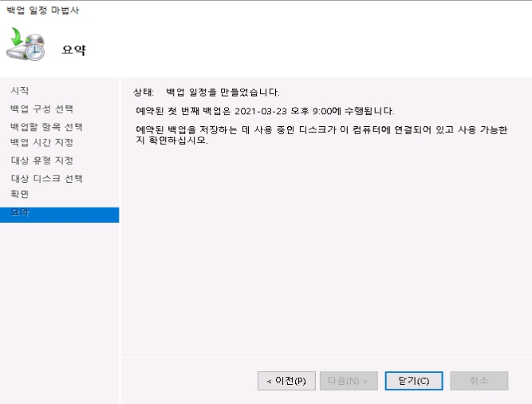Click the disabled 취소 button
532x404 pixels.
click(x=479, y=381)
